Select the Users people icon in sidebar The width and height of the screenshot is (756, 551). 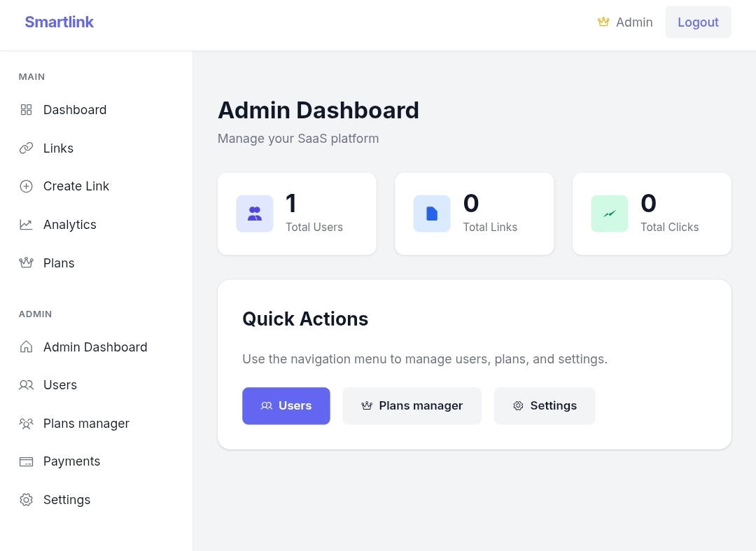pyautogui.click(x=26, y=385)
